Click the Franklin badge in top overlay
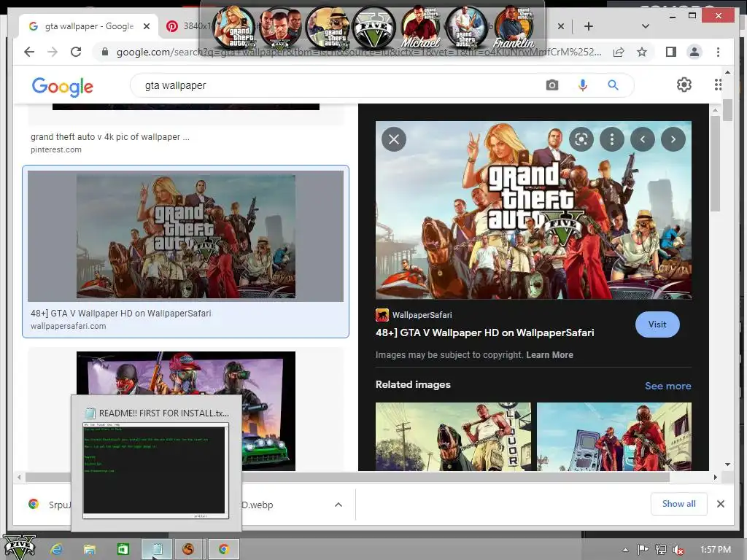This screenshot has height=560, width=747. (514, 28)
